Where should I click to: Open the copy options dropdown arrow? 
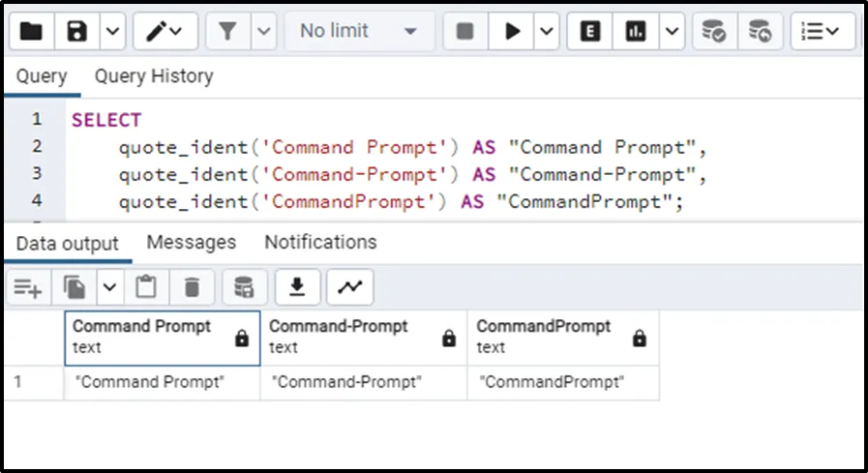(x=108, y=286)
